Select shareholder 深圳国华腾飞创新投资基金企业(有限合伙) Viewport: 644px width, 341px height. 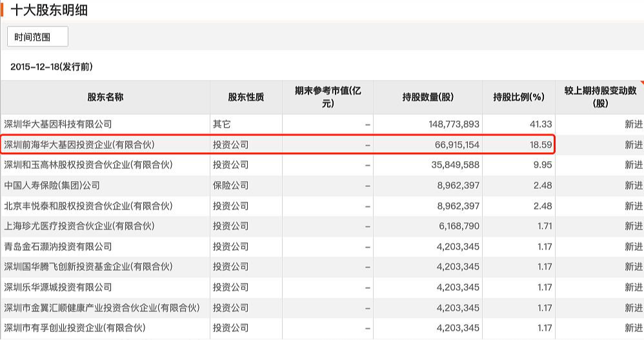tap(88, 266)
